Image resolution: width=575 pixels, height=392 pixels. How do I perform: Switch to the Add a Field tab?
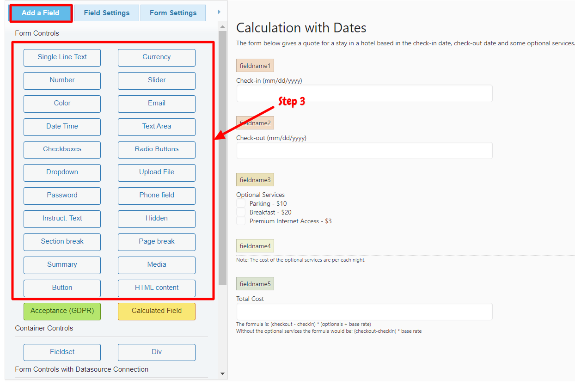coord(41,13)
